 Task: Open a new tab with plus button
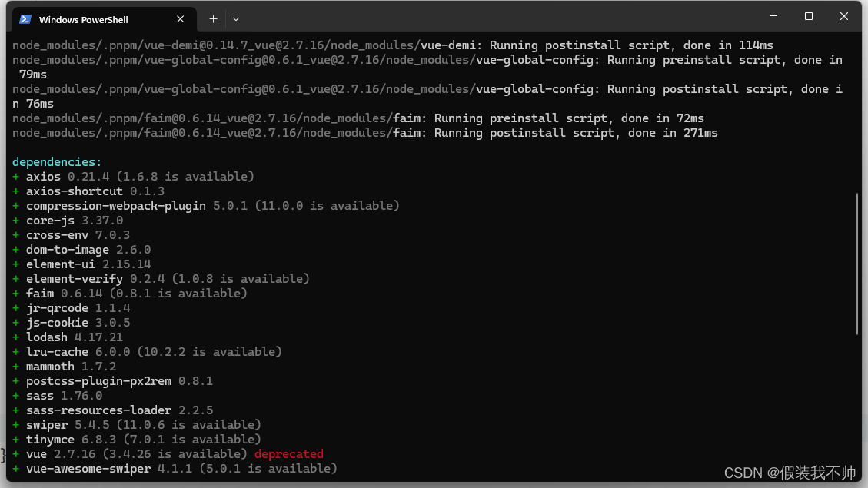click(x=213, y=18)
